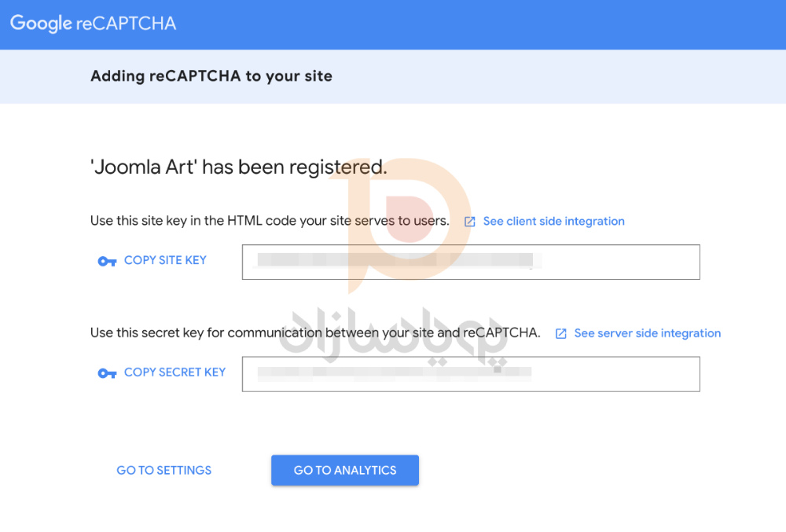Go to Settings
Viewport: 786px width, 532px height.
(x=164, y=470)
